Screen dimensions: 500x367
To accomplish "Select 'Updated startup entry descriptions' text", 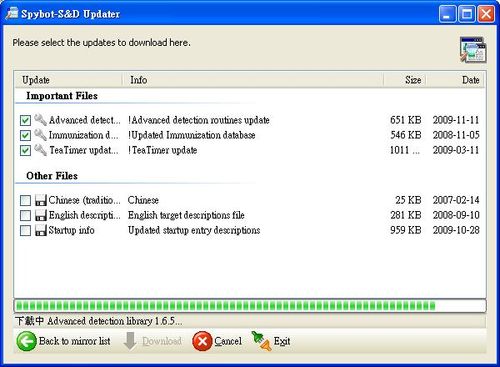I will click(194, 230).
